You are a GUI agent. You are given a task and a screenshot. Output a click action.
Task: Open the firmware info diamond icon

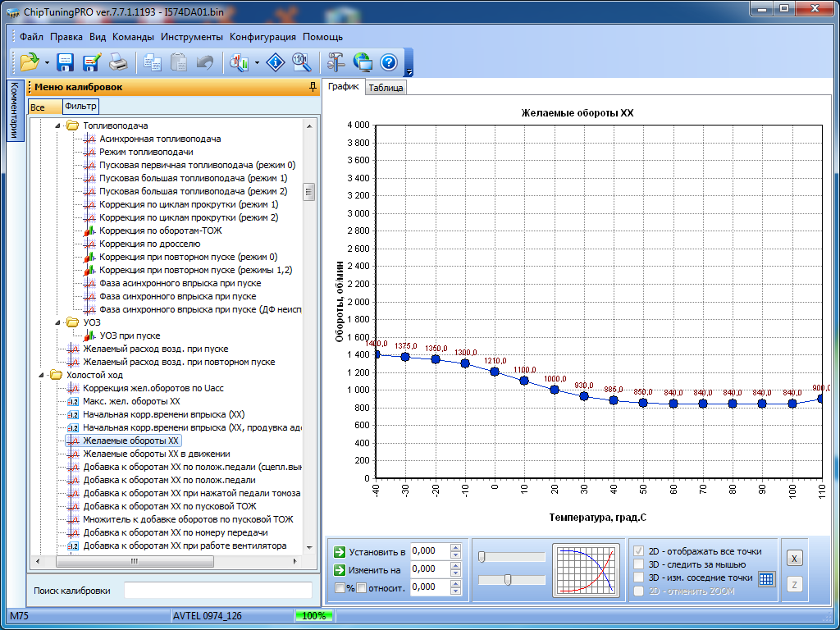point(276,62)
